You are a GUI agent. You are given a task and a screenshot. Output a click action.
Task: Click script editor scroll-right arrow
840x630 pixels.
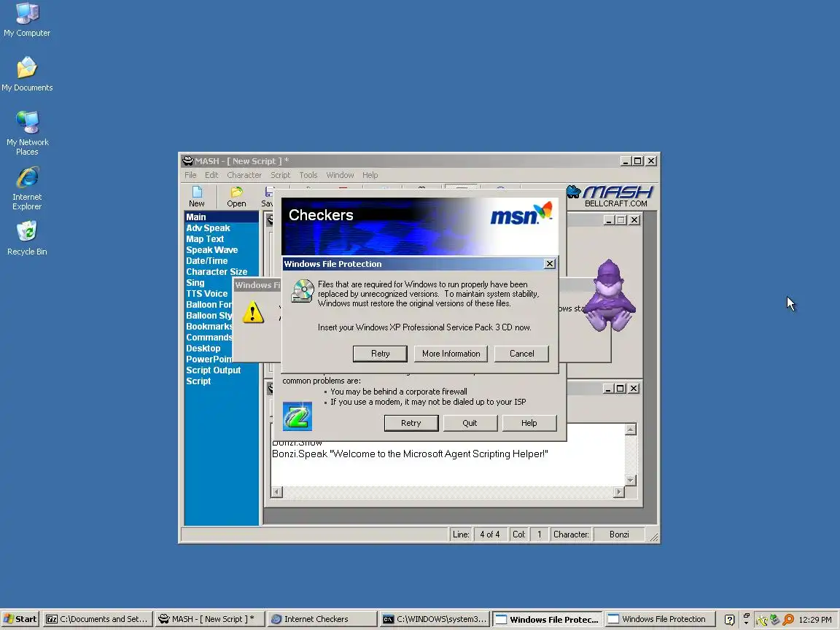click(619, 491)
